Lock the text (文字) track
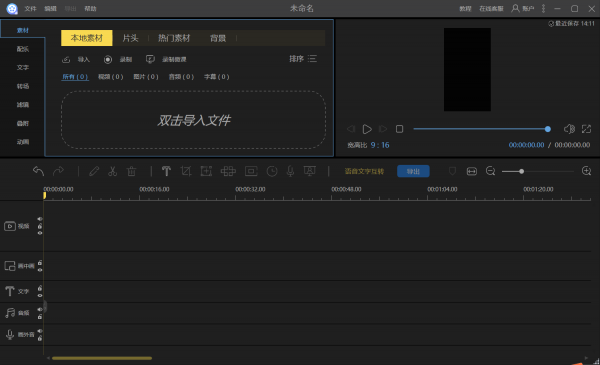Image resolution: width=600 pixels, height=365 pixels. tap(40, 288)
